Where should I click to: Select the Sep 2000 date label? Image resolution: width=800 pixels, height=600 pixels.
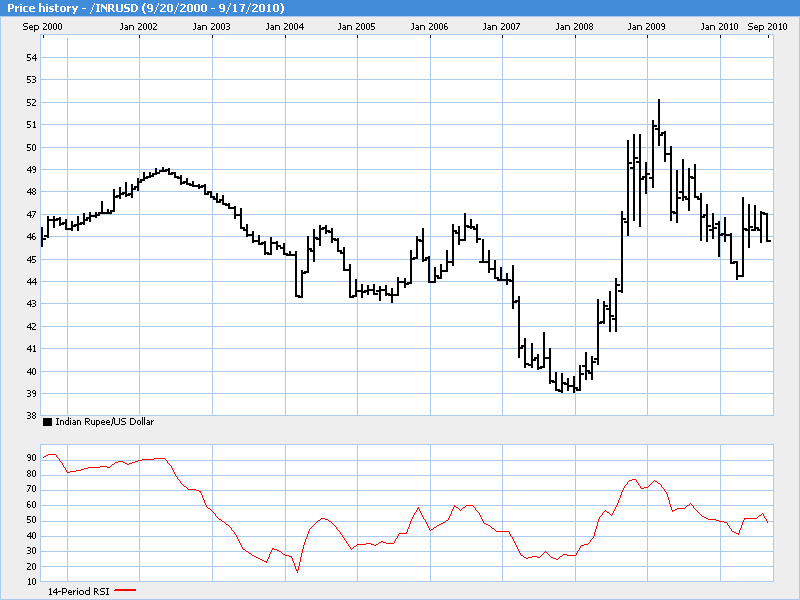44,26
